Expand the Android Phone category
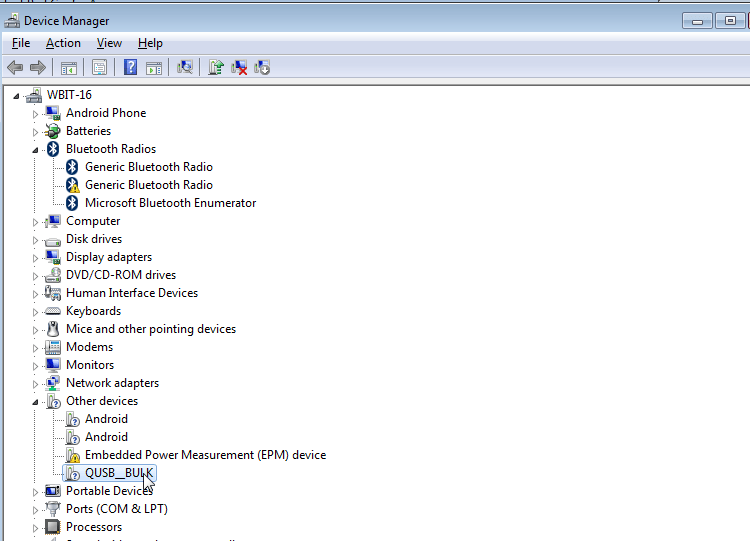Screen dimensions: 750x541 tap(35, 114)
